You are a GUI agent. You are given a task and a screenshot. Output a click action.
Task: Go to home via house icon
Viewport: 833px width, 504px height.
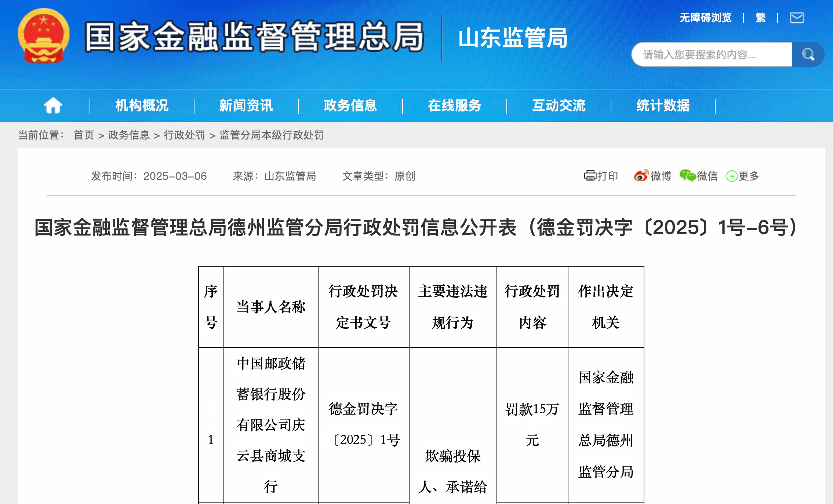pos(53,106)
